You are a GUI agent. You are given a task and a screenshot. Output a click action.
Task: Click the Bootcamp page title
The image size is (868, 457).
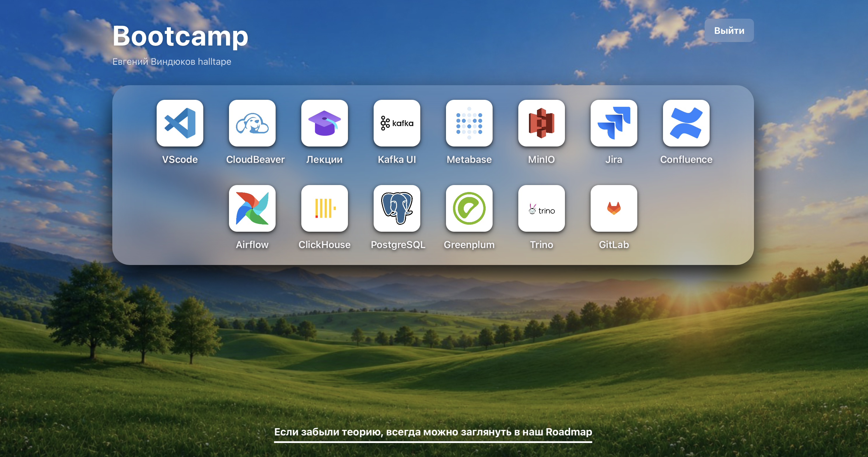(x=180, y=36)
